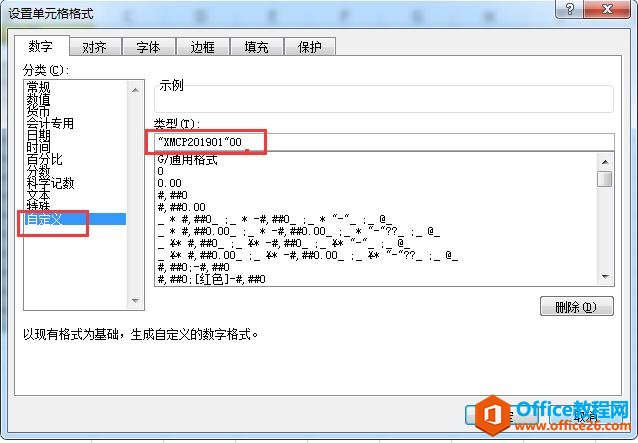Switch to the 数字 tab
638x443 pixels.
[41, 46]
